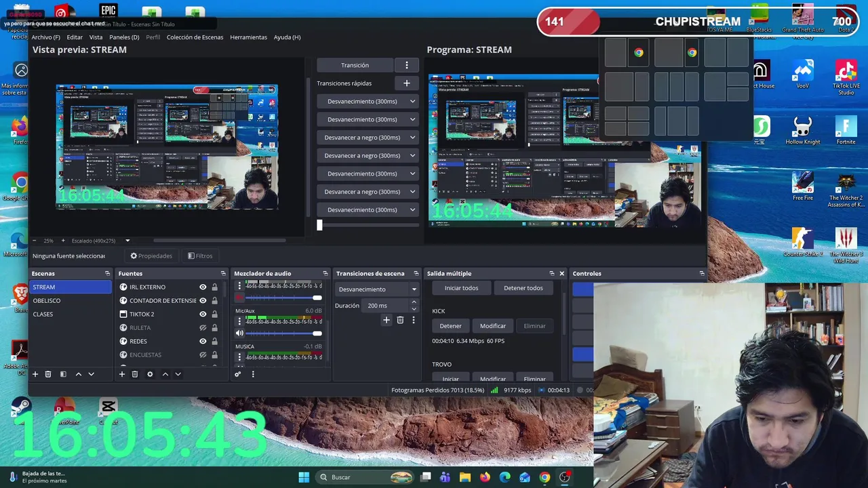
Task: Open the Windows Start menu
Action: pyautogui.click(x=304, y=477)
